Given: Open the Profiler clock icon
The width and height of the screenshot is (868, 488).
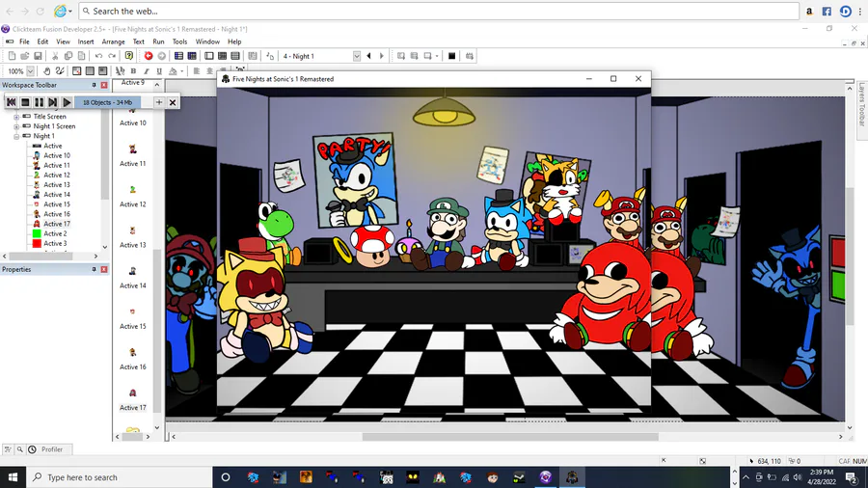Looking at the screenshot, I should [x=32, y=449].
